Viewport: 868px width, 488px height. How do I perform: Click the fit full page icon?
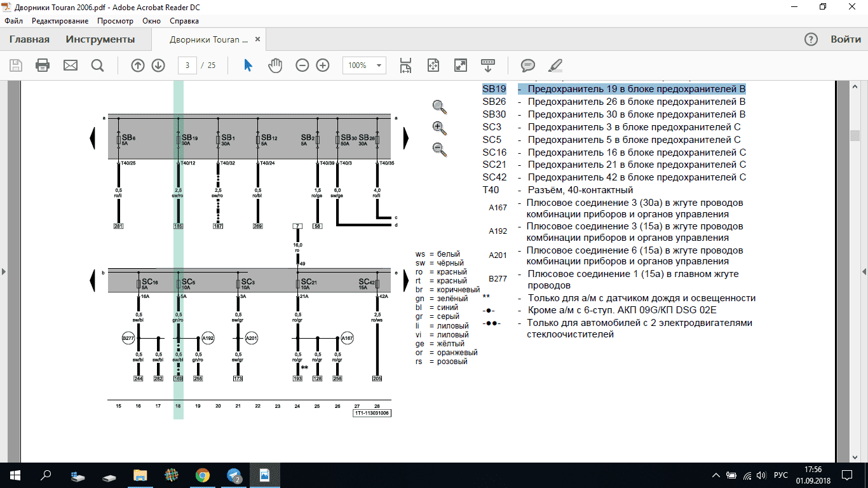(433, 65)
